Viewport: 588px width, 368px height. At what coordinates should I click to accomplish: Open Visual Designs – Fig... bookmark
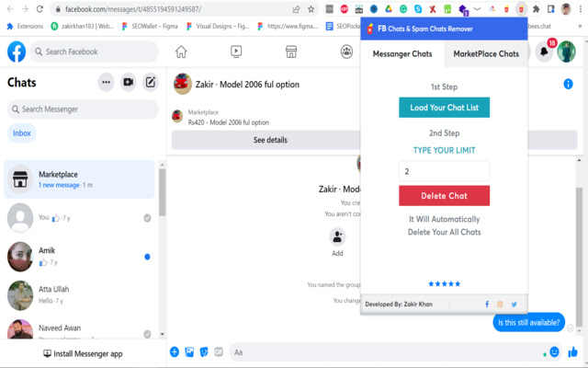[x=218, y=26]
